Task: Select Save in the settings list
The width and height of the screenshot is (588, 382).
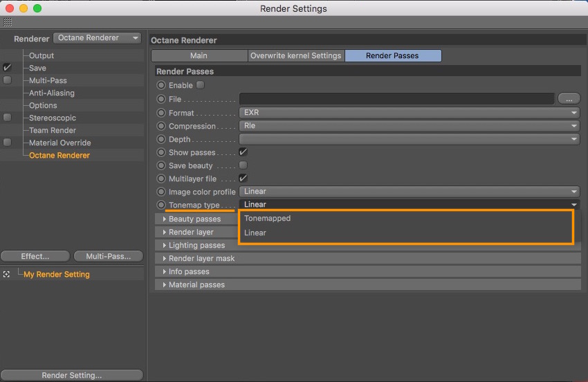Action: tap(37, 68)
